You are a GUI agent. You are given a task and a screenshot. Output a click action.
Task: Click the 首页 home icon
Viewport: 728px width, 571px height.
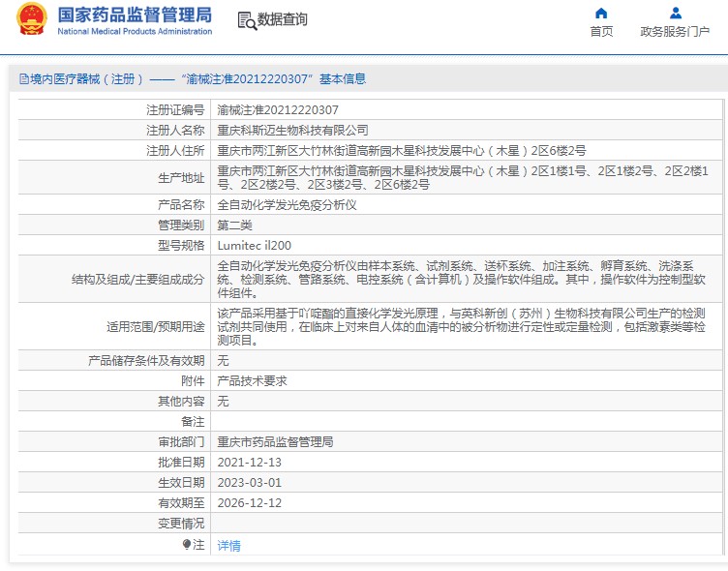[601, 13]
